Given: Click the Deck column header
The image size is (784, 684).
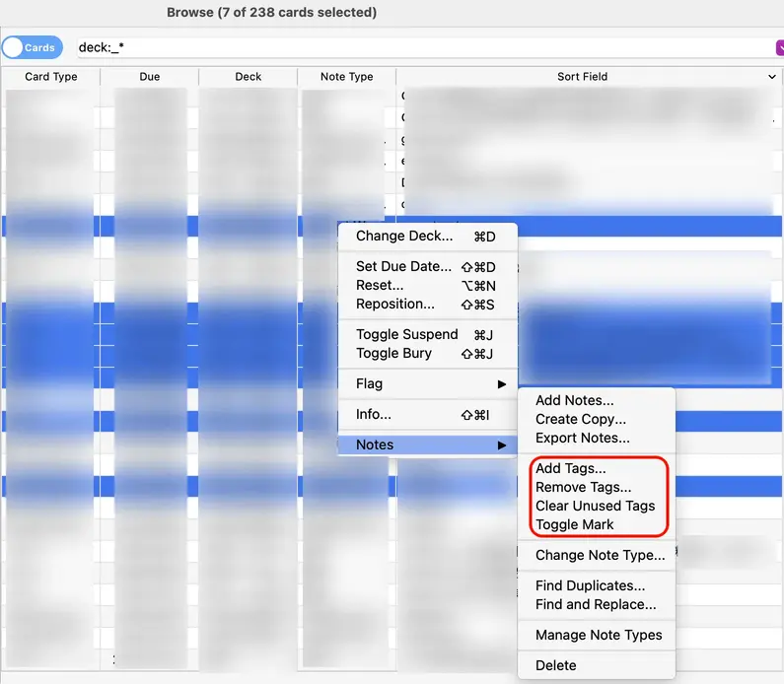Looking at the screenshot, I should coord(248,77).
